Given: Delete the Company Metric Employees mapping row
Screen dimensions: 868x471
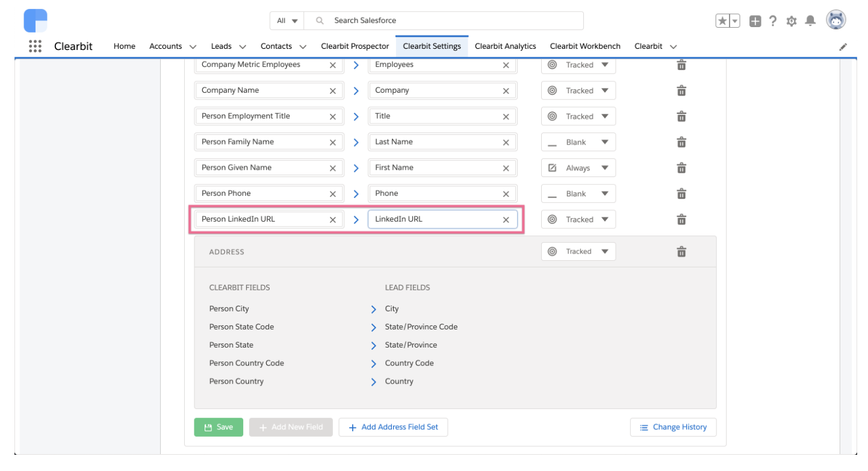Looking at the screenshot, I should click(x=681, y=64).
